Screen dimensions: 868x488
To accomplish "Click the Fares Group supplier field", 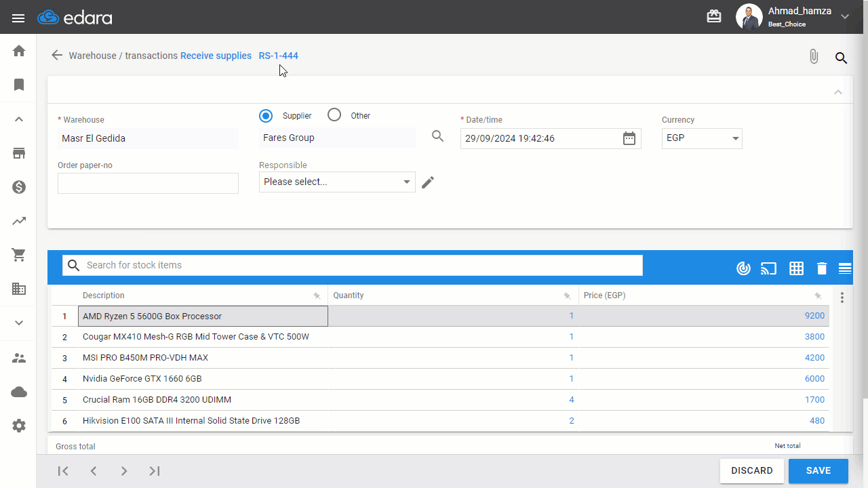I will point(337,138).
